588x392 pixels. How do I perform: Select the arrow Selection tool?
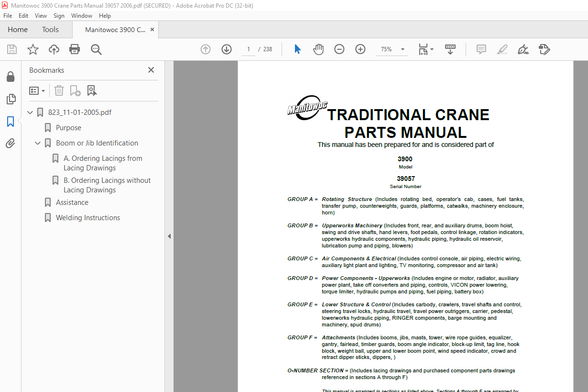point(297,49)
